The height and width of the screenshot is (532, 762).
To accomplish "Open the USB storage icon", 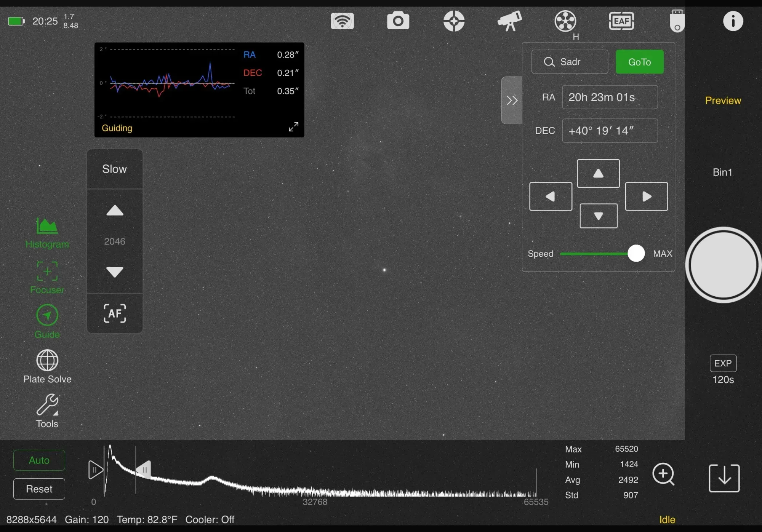I will coord(677,21).
